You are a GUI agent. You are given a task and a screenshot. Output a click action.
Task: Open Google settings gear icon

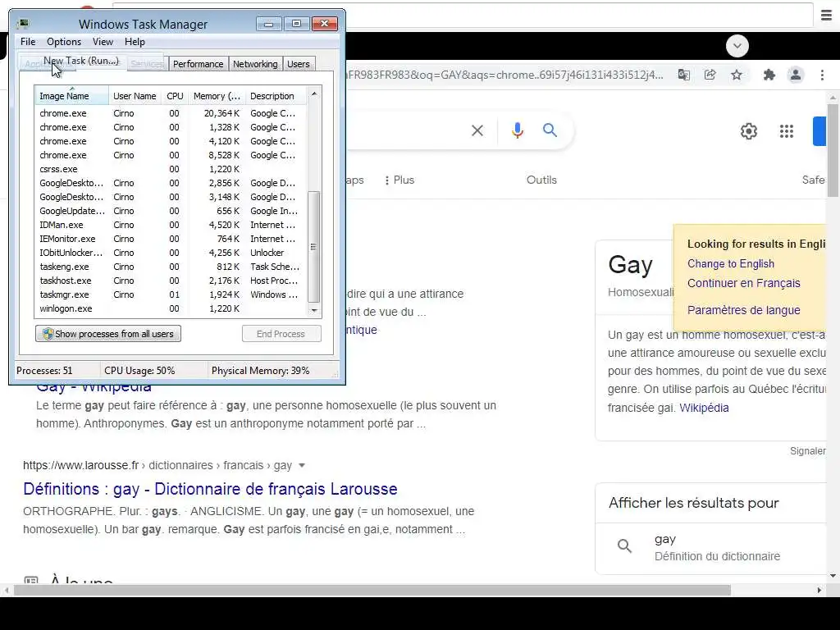(749, 131)
